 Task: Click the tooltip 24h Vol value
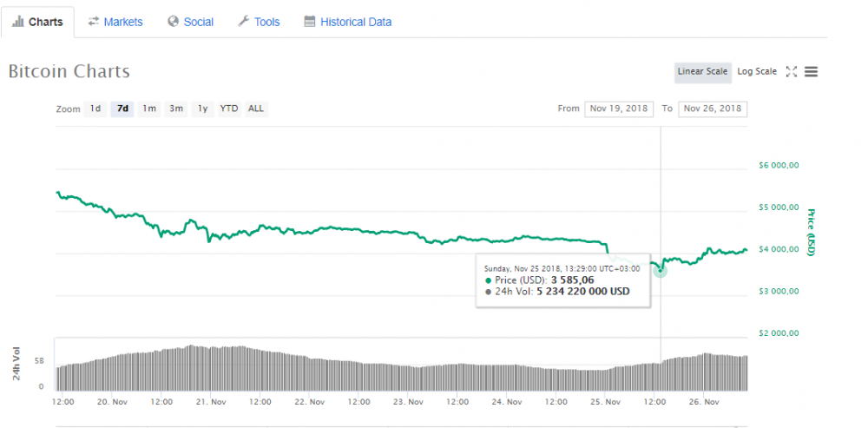click(582, 291)
